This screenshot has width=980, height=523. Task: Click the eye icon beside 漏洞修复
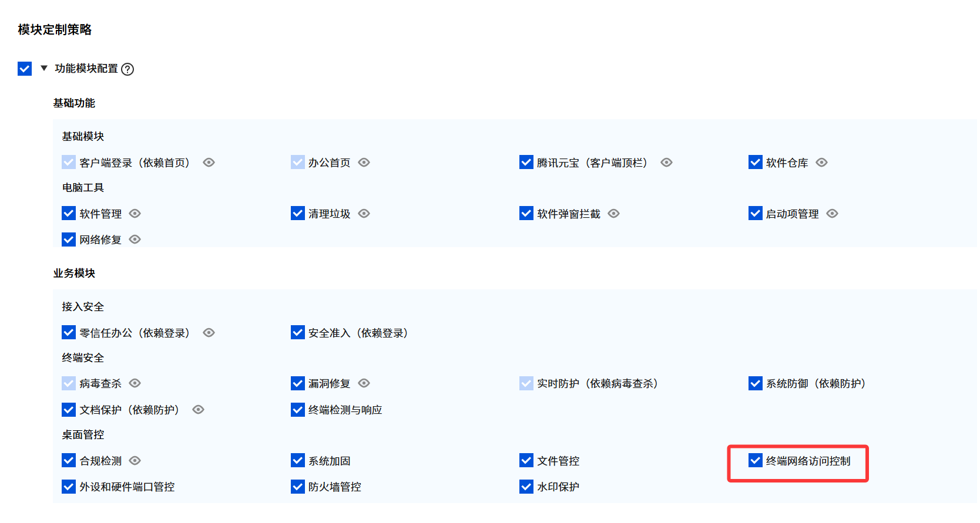click(364, 383)
